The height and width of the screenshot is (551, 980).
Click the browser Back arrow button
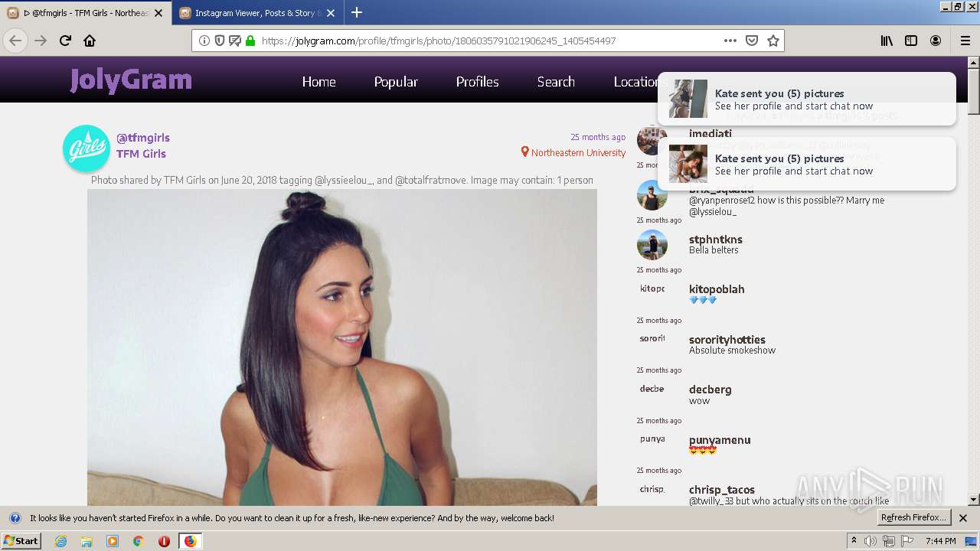click(15, 41)
